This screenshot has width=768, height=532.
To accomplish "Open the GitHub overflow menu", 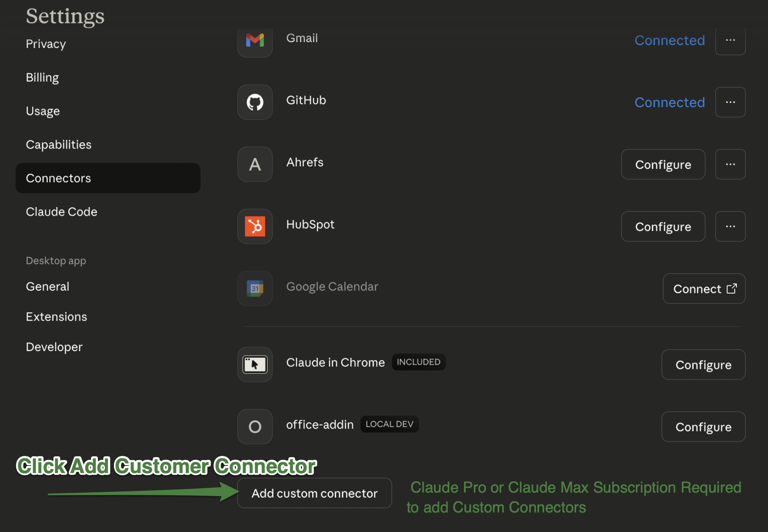I will tap(730, 102).
